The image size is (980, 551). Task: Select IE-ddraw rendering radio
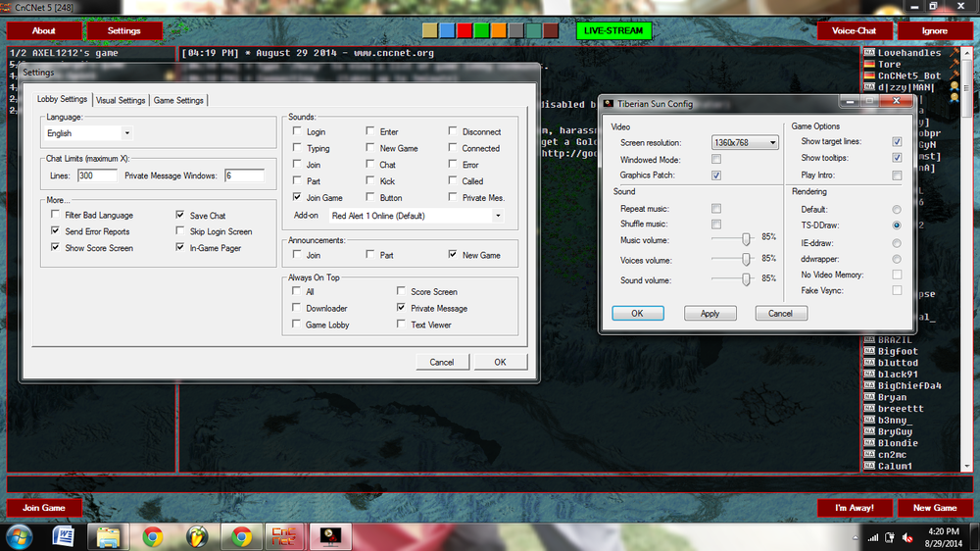click(x=897, y=243)
